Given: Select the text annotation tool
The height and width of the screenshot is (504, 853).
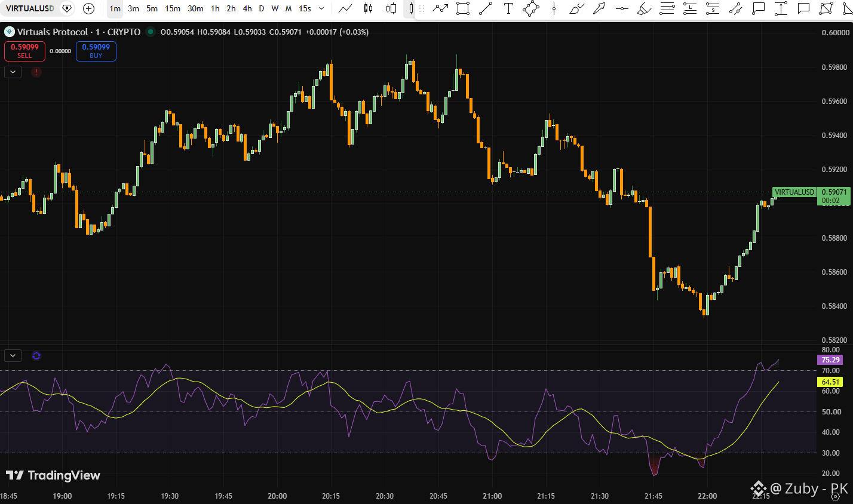Looking at the screenshot, I should (x=508, y=8).
